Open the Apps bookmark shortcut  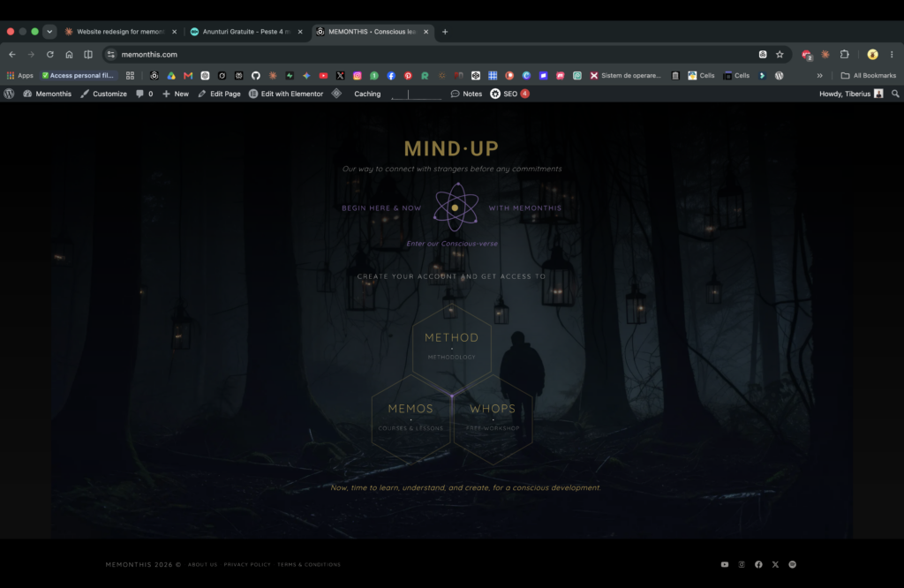coord(20,76)
